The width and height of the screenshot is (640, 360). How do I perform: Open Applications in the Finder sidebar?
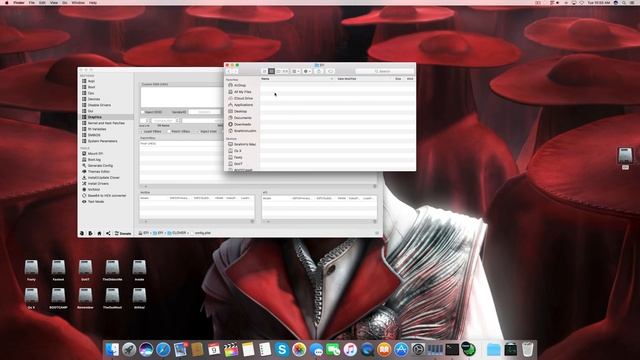point(241,105)
